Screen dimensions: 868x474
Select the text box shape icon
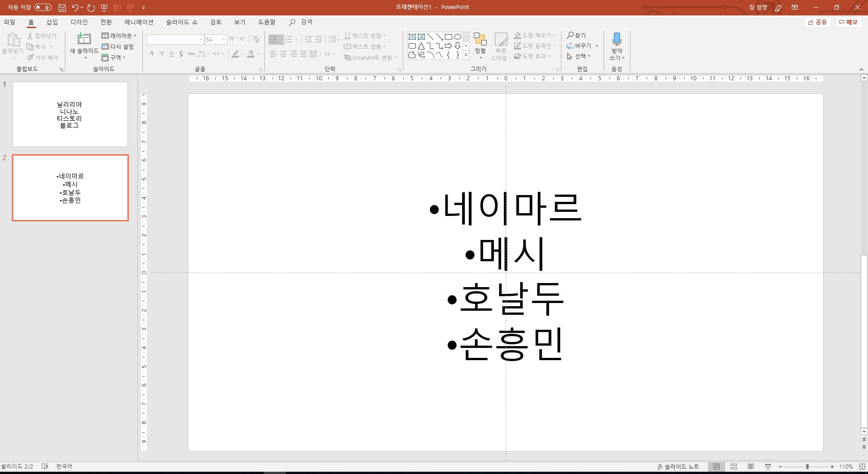(412, 37)
